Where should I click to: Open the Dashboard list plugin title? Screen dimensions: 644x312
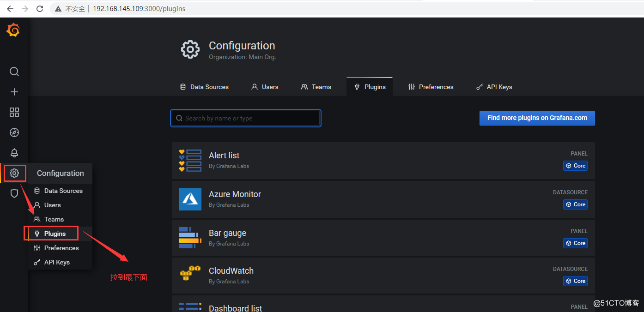pyautogui.click(x=235, y=308)
